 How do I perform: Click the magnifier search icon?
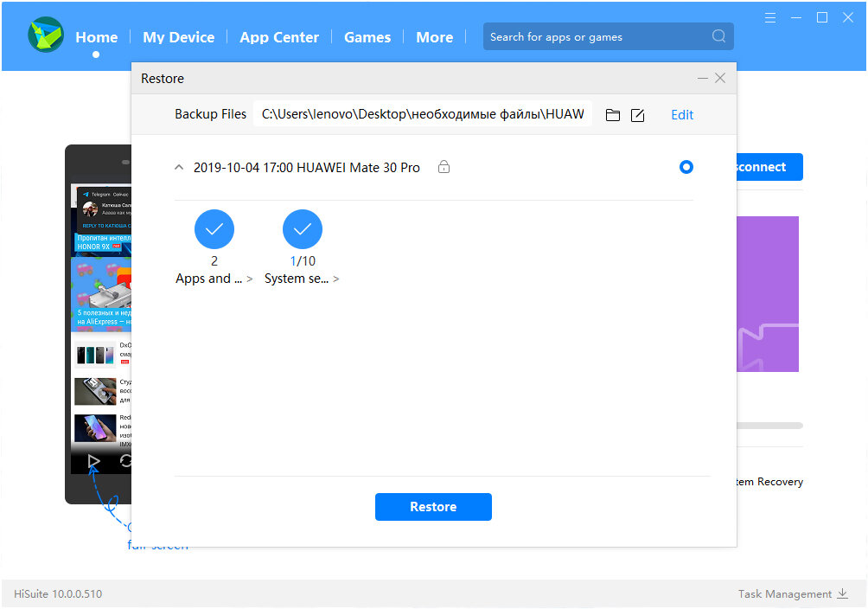click(x=718, y=36)
